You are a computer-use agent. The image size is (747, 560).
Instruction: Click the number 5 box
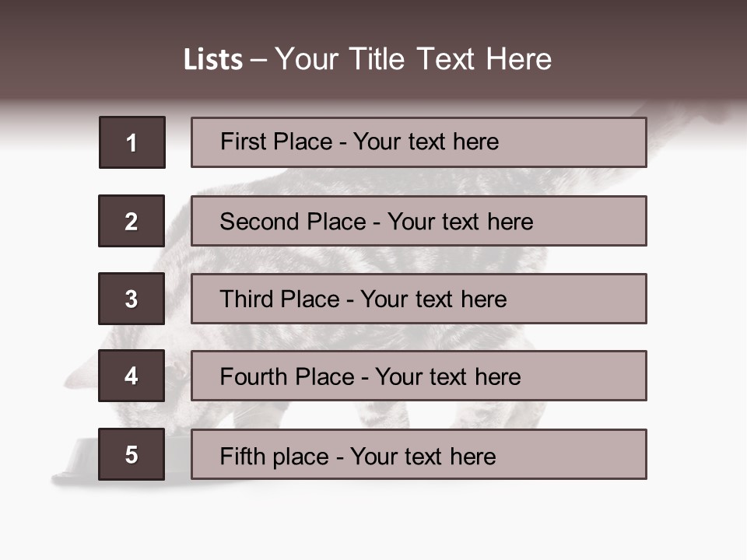point(132,454)
